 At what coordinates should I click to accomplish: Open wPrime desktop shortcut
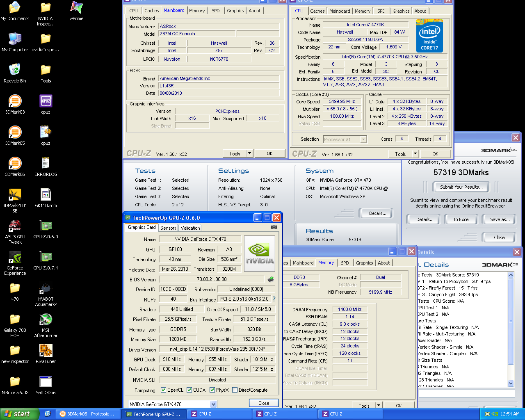pos(76,10)
